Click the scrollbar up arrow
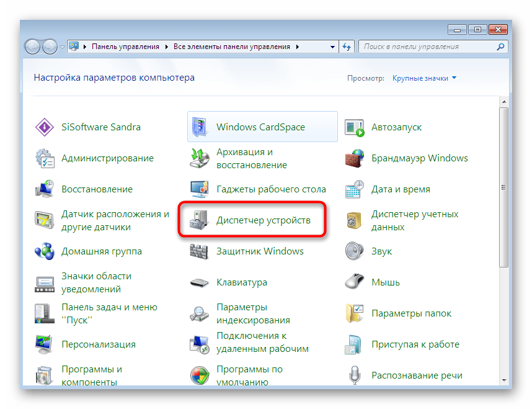This screenshot has height=409, width=532. 504,102
